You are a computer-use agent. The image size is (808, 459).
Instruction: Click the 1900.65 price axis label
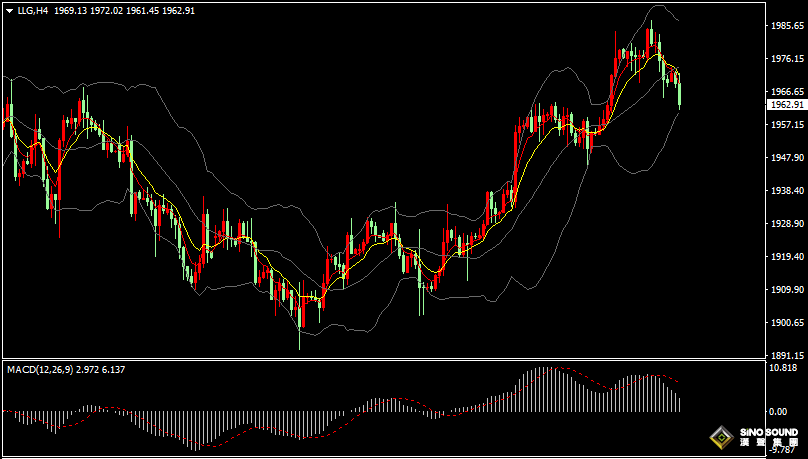[x=786, y=323]
